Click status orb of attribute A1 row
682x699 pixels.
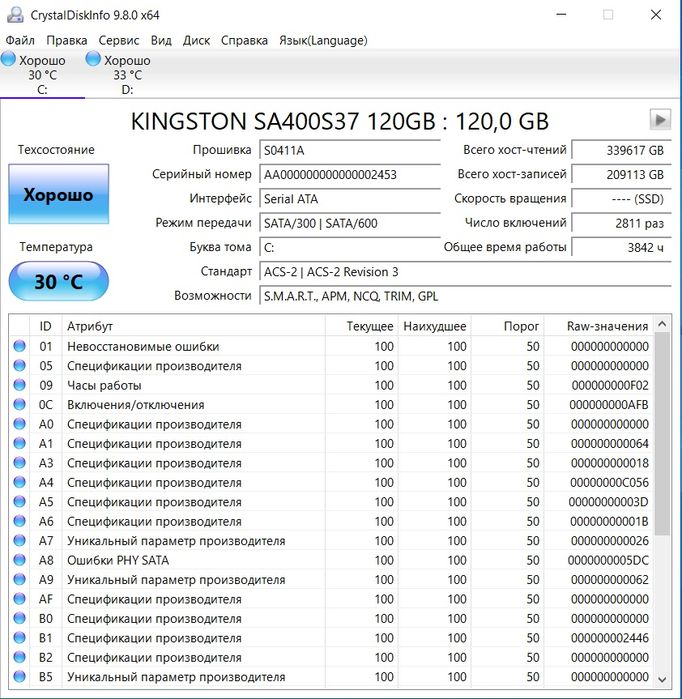coord(20,443)
